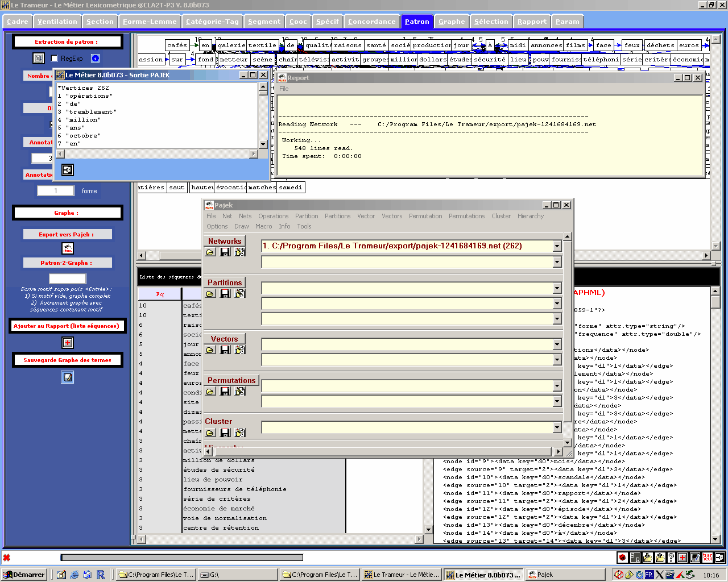Viewport: 728px width, 582px height.
Task: Open a file in the Pajek Partitions section
Action: click(x=210, y=293)
